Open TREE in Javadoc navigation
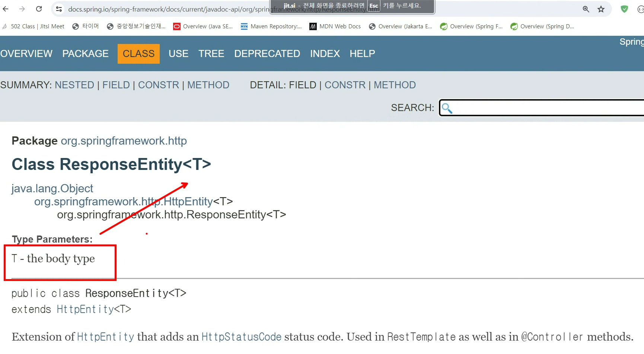Viewport: 644px width, 354px height. coord(211,54)
